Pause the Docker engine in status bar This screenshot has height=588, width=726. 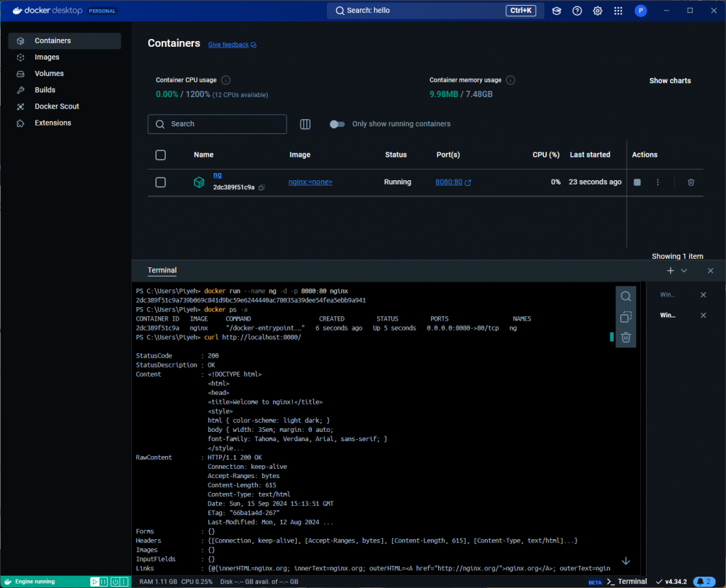[104, 582]
